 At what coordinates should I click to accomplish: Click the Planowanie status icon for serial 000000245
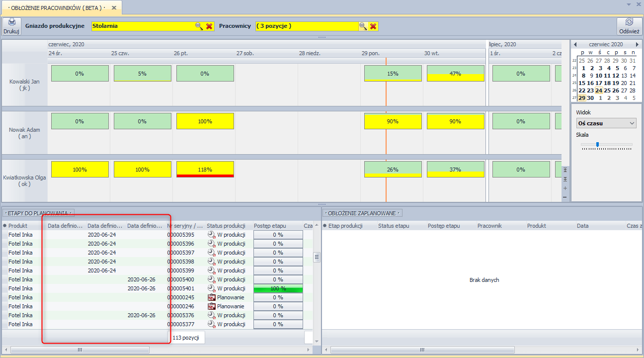(x=211, y=297)
